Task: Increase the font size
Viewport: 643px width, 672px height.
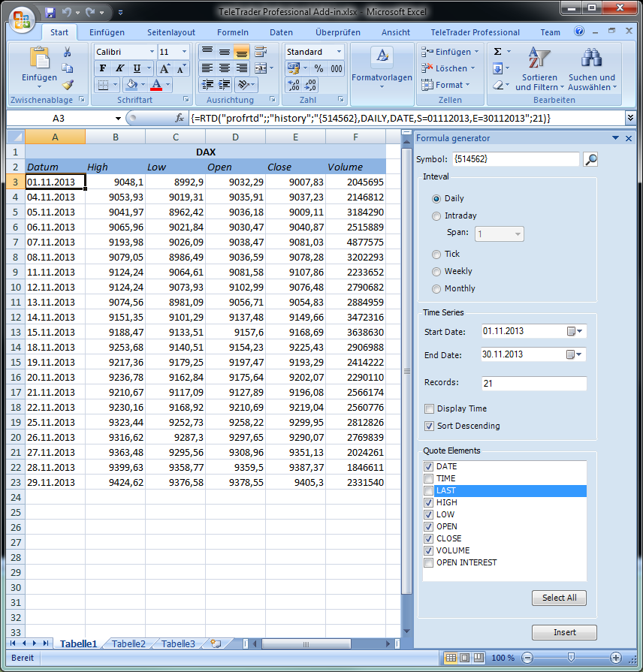Action: [165, 68]
